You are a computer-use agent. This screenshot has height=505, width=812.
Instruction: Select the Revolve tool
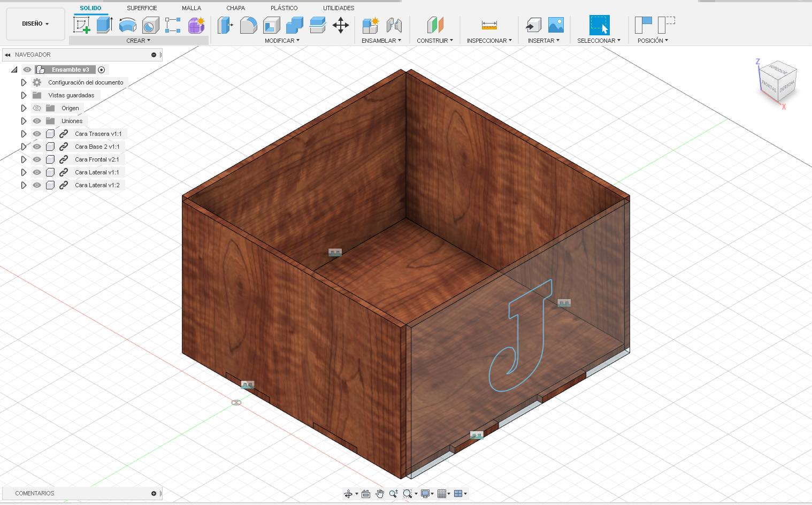127,25
